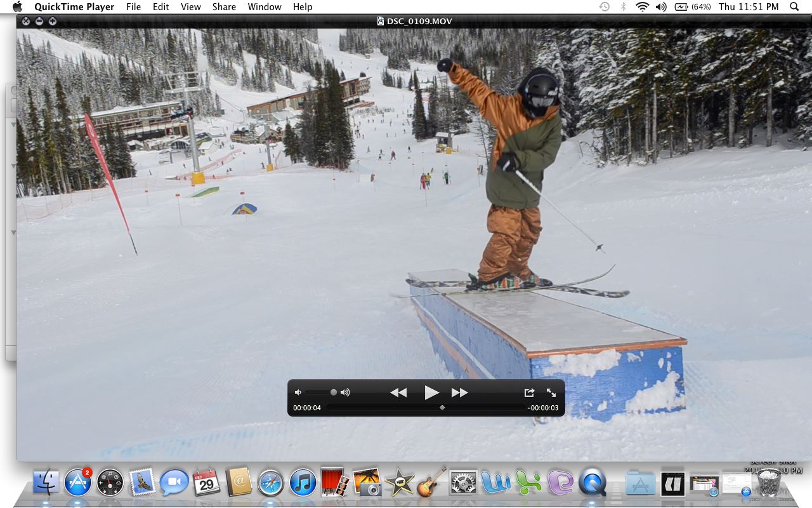812x508 pixels.
Task: Skip forward with the fast-forward button
Action: pos(460,392)
